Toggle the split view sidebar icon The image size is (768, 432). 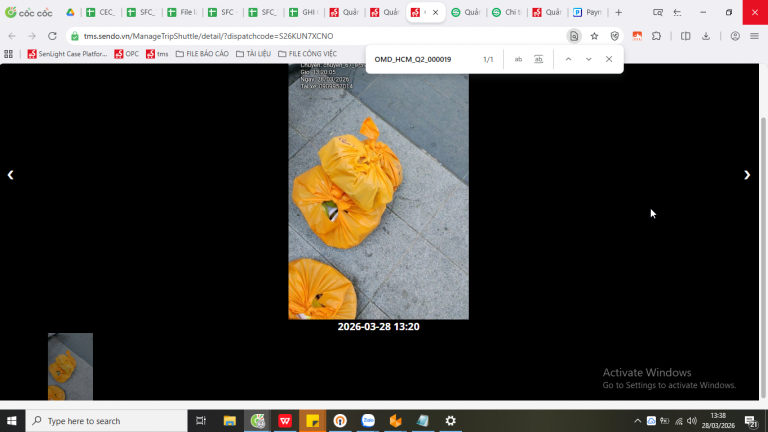coord(685,36)
